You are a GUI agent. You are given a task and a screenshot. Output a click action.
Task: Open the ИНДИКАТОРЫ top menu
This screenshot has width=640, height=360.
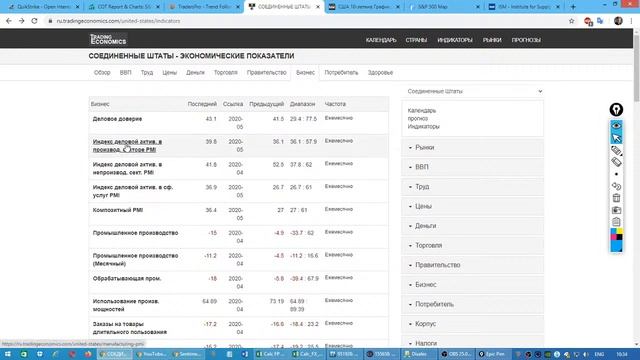point(455,40)
